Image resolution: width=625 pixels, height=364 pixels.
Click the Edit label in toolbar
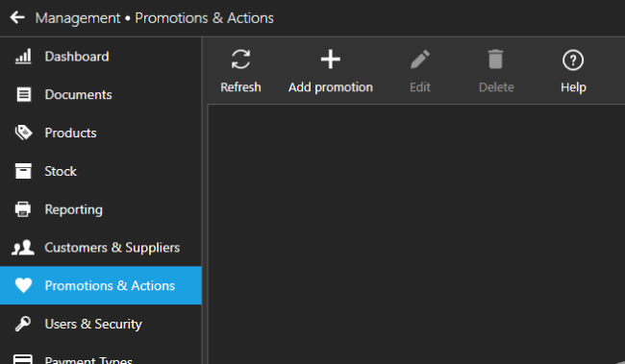[x=420, y=86]
